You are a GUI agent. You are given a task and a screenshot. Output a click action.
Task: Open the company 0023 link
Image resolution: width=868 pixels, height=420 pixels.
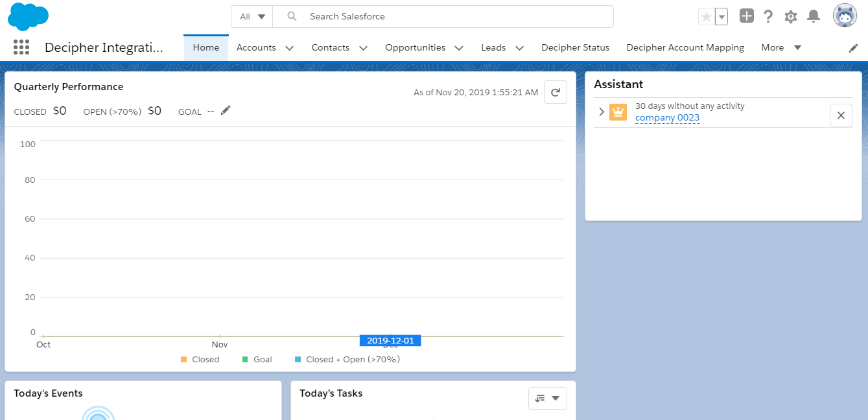(x=667, y=118)
